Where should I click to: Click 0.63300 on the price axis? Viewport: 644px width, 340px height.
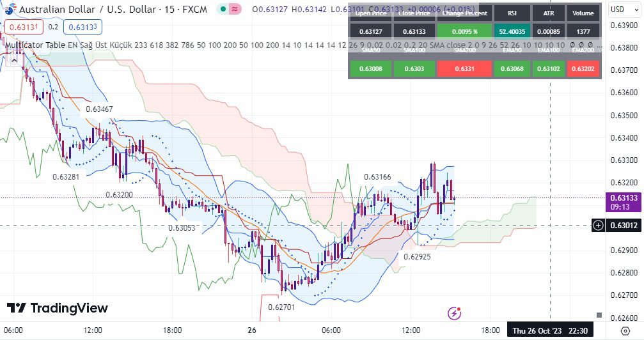[x=624, y=160]
